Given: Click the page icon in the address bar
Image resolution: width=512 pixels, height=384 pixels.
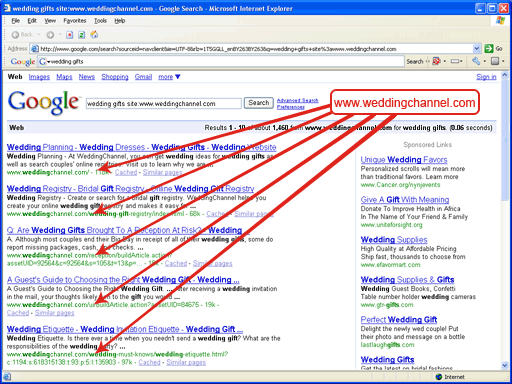Looking at the screenshot, I should pos(35,49).
